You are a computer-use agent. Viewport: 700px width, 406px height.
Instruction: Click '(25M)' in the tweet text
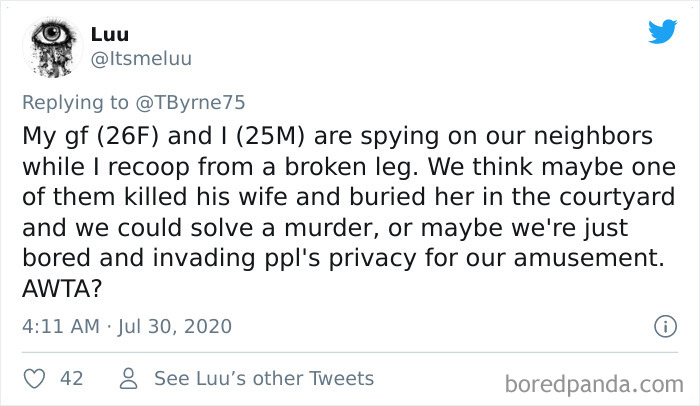click(270, 136)
